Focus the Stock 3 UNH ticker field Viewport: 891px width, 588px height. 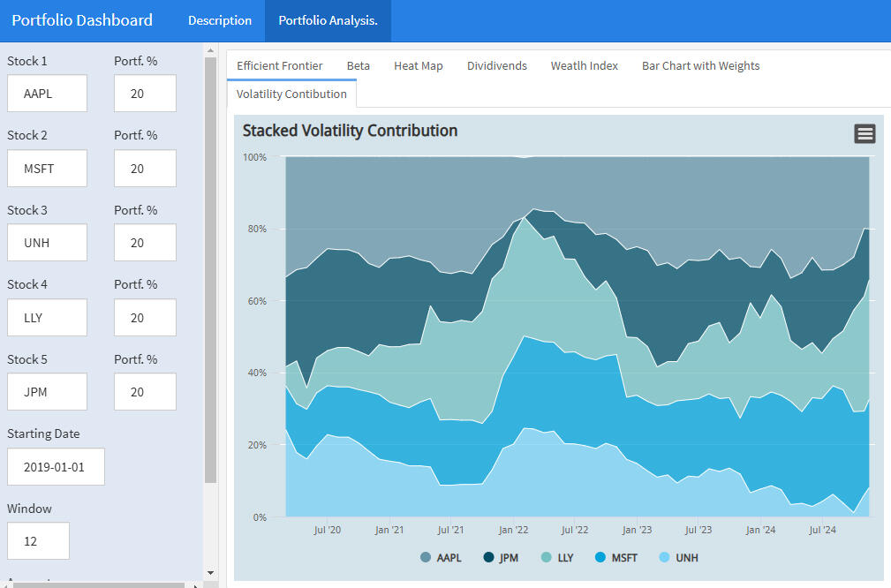click(x=48, y=243)
